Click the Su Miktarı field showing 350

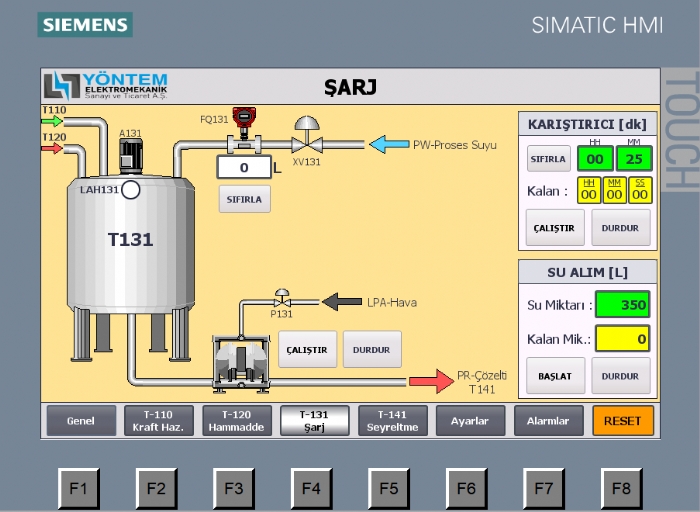click(x=622, y=304)
